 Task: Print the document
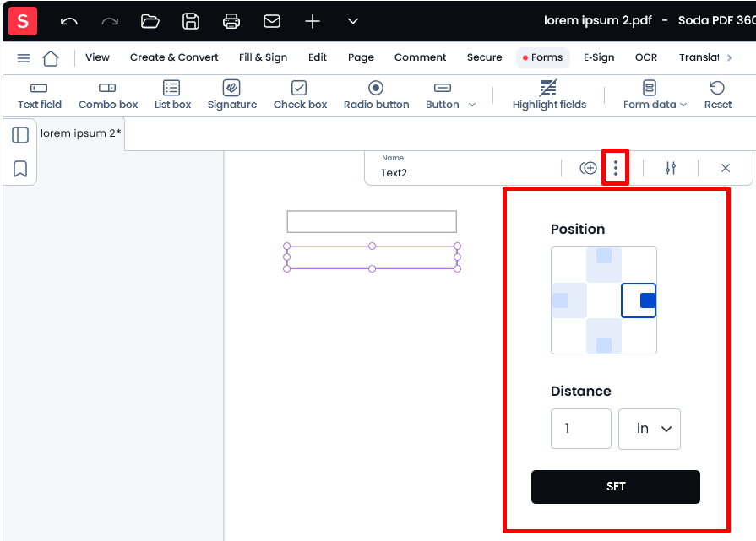231,21
